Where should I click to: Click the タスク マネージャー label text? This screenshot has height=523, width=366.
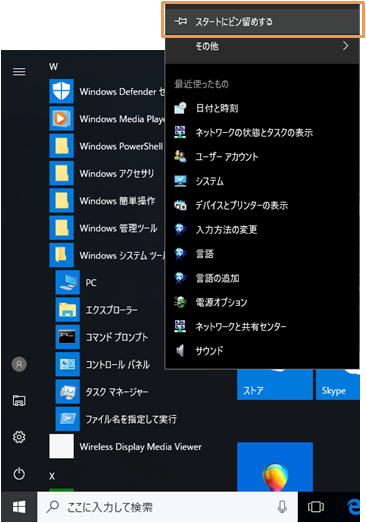(117, 392)
